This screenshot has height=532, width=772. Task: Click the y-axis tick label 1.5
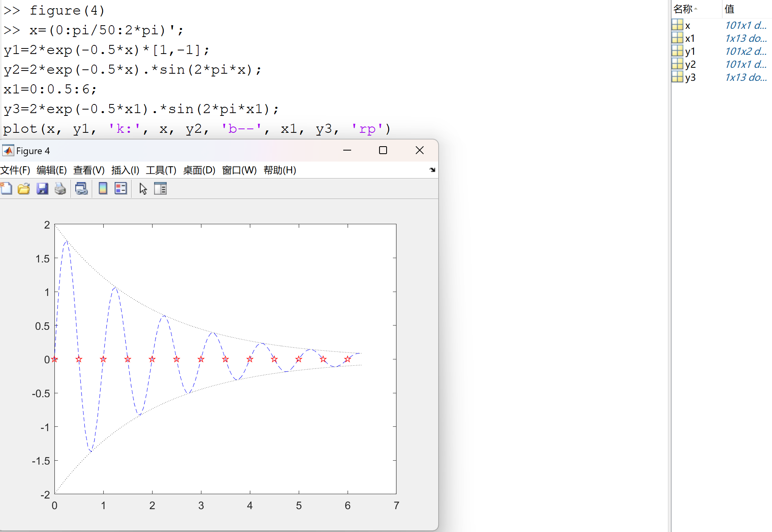click(43, 259)
